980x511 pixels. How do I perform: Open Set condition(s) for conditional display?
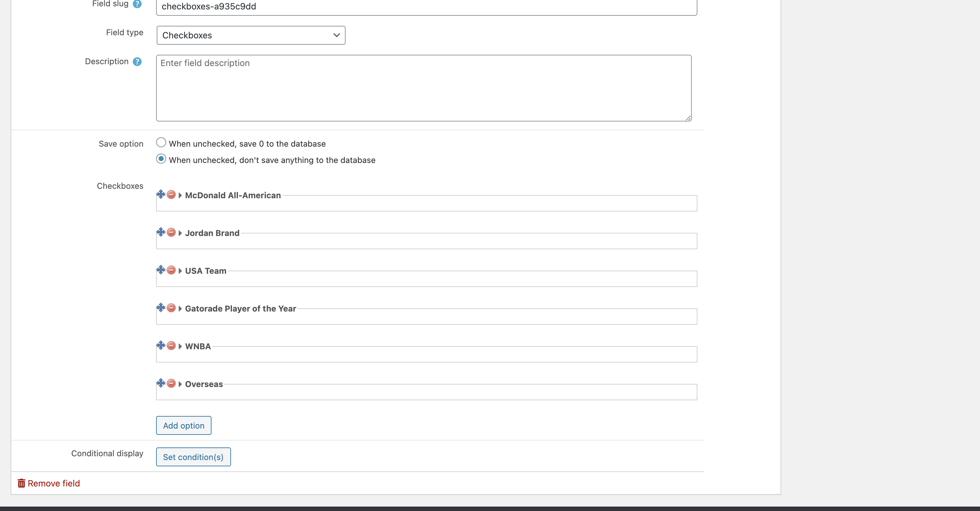coord(193,457)
